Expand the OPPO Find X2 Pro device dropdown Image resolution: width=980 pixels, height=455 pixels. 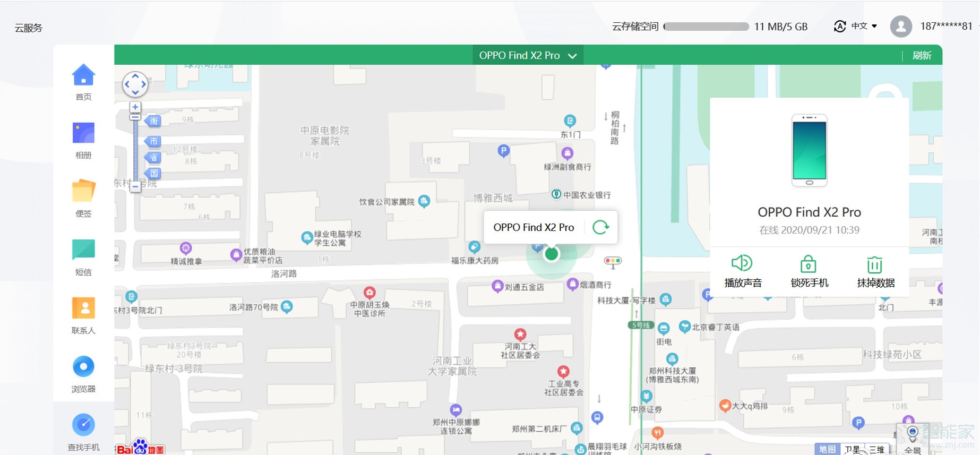click(x=528, y=55)
